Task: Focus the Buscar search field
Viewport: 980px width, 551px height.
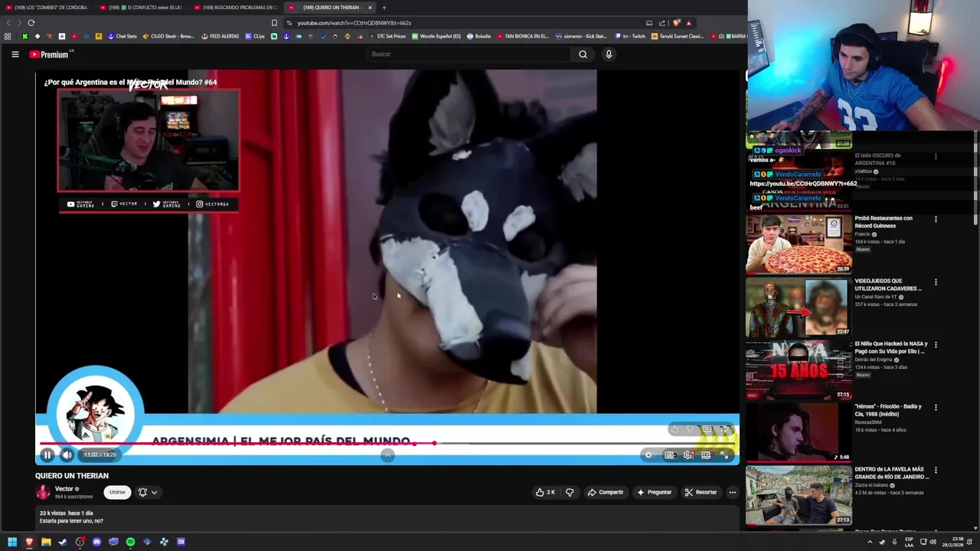Action: point(468,54)
